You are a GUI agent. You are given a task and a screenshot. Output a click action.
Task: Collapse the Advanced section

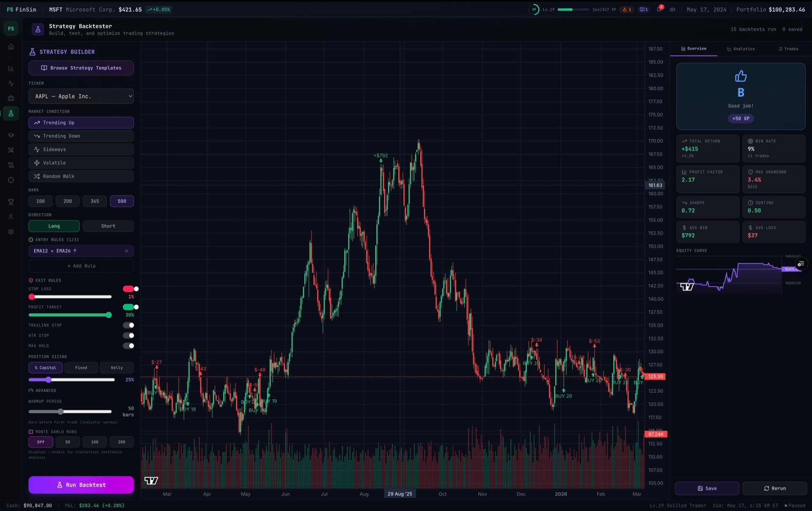[x=42, y=390]
